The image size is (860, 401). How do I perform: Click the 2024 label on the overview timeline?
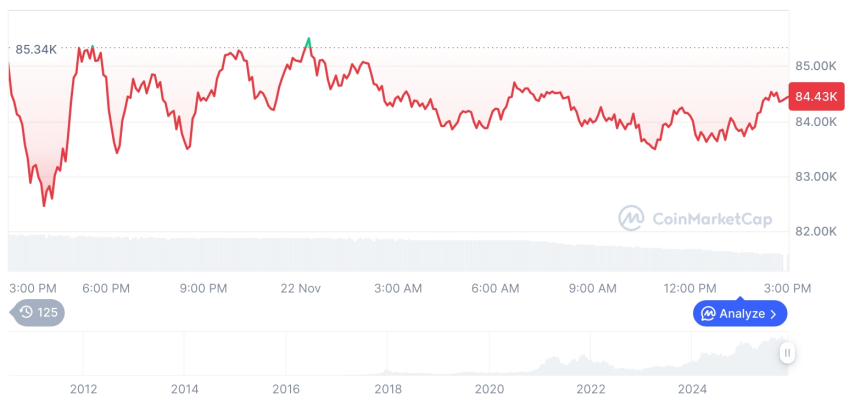692,389
